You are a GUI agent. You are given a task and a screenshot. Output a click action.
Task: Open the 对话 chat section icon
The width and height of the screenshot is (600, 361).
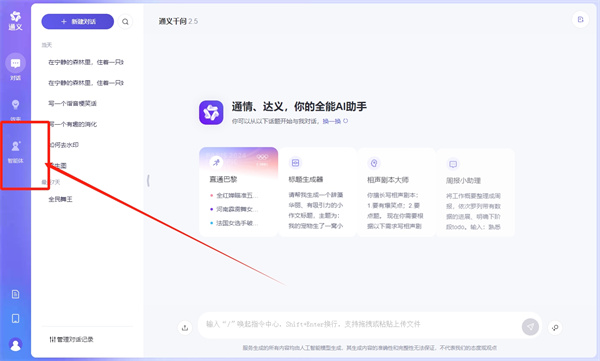15,63
